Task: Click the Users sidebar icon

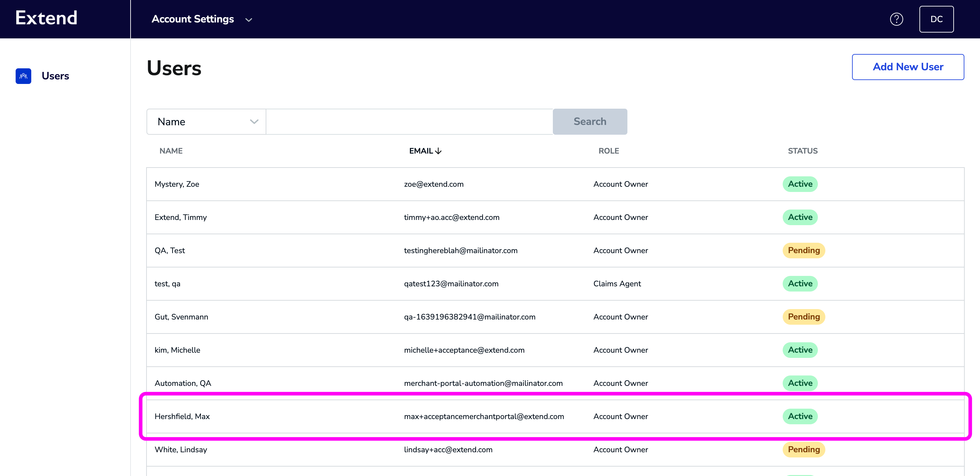Action: [x=23, y=76]
